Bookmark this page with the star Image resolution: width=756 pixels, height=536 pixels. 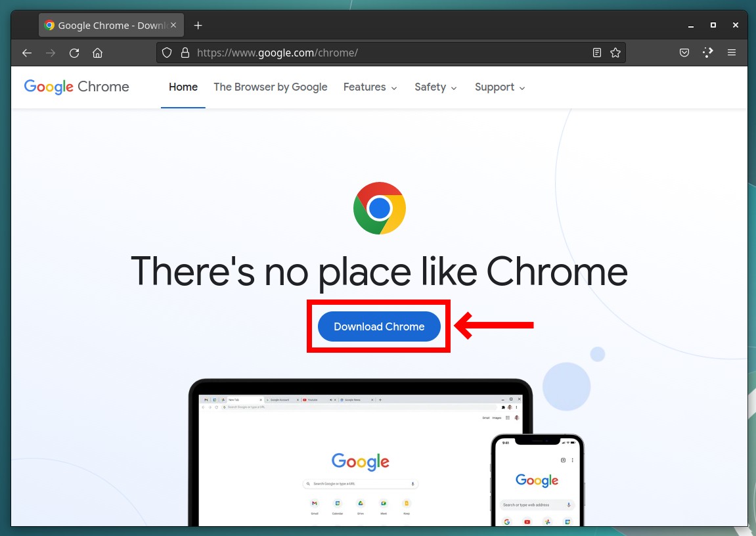[x=615, y=53]
